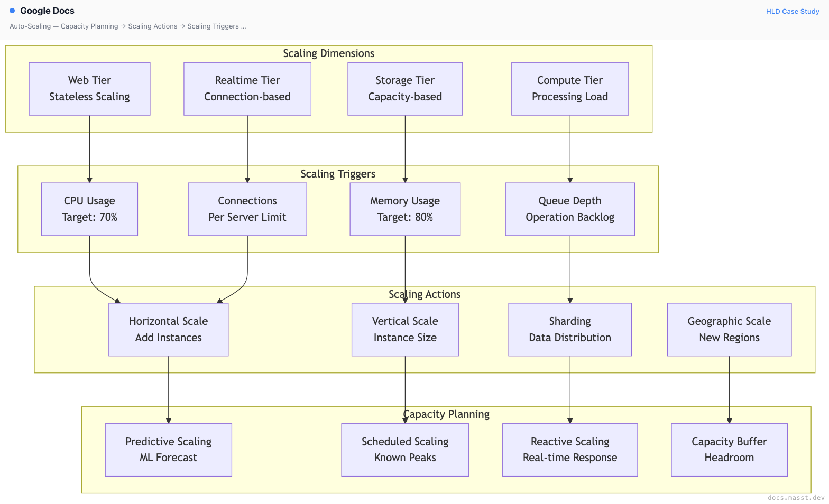Select the CPU Usage Target: 70% node
The height and width of the screenshot is (504, 829).
coord(89,209)
